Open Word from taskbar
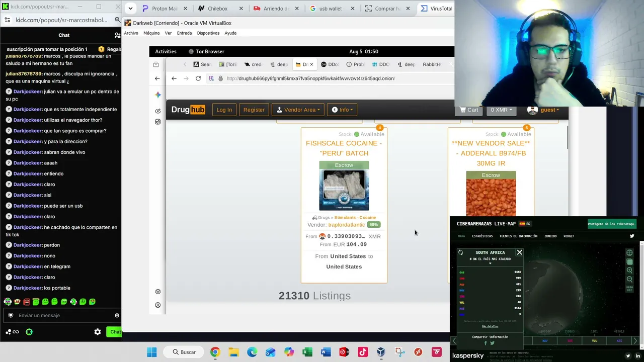This screenshot has width=644, height=362. [326, 352]
